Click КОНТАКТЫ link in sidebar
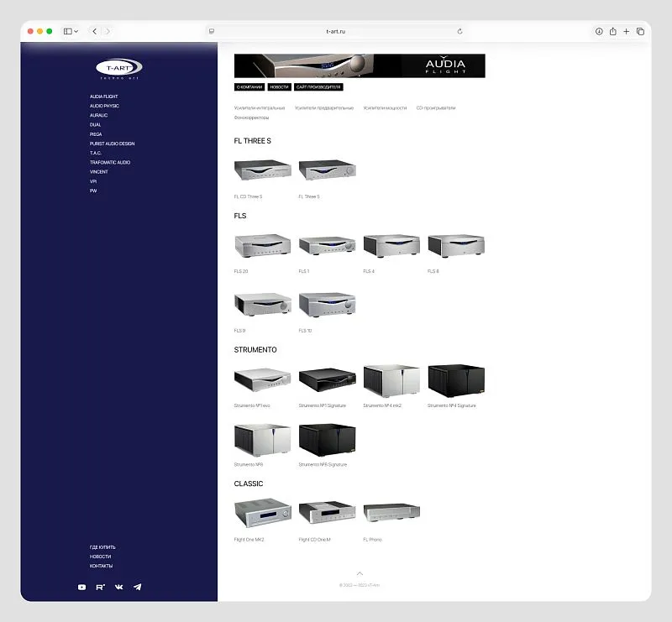The image size is (672, 622). pyautogui.click(x=101, y=566)
